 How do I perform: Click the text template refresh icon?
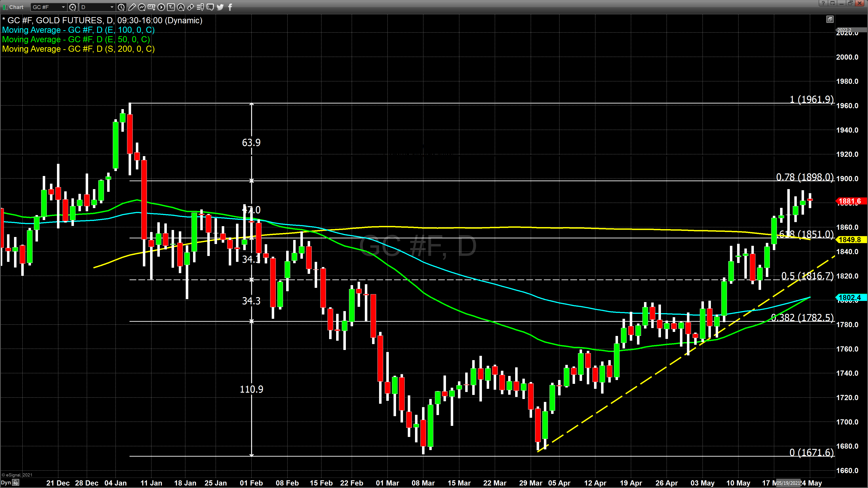[171, 7]
